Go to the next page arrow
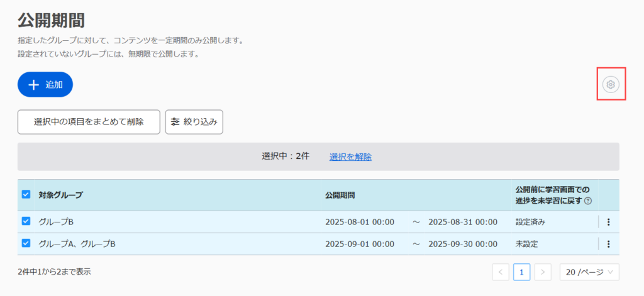Screen dimensions: 644x296 543,272
